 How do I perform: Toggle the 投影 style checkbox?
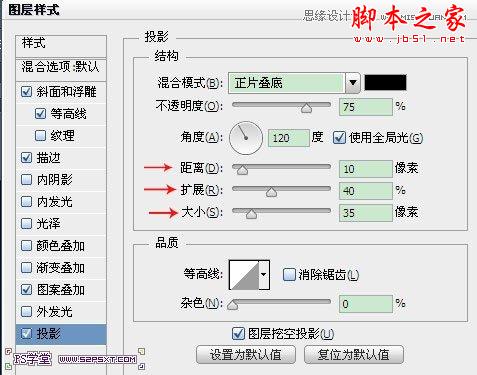click(26, 334)
